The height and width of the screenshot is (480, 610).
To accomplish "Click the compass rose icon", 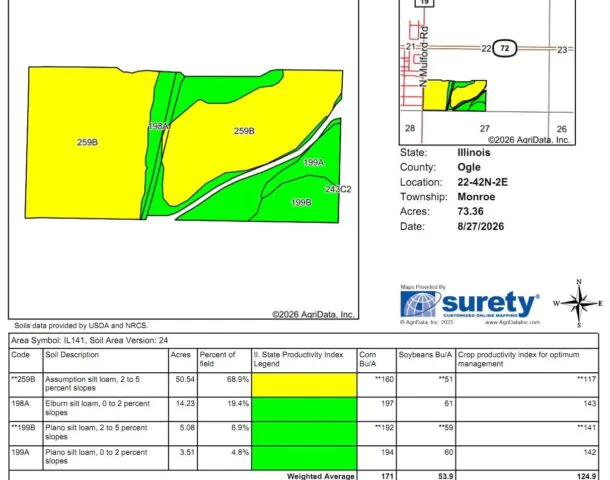I will [x=579, y=303].
